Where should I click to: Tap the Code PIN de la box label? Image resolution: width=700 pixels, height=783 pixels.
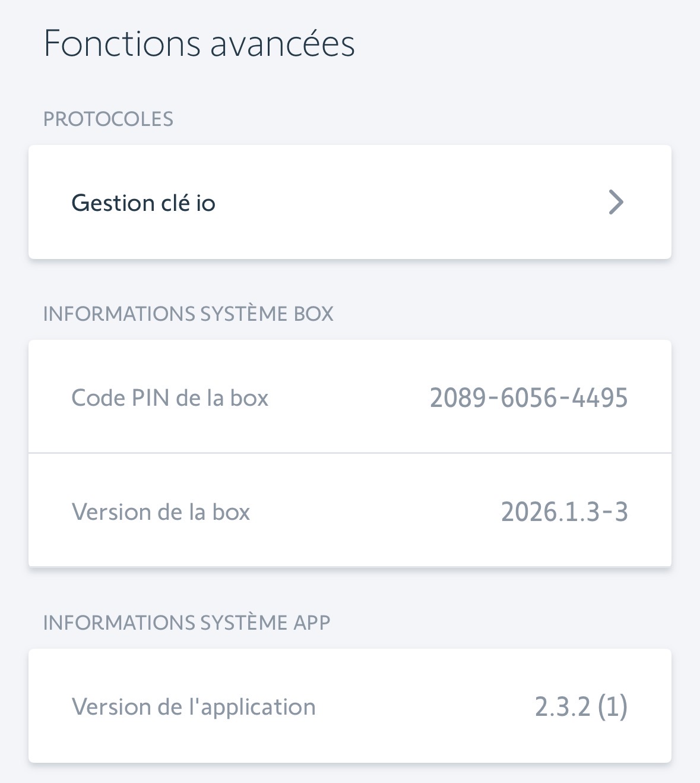[170, 398]
